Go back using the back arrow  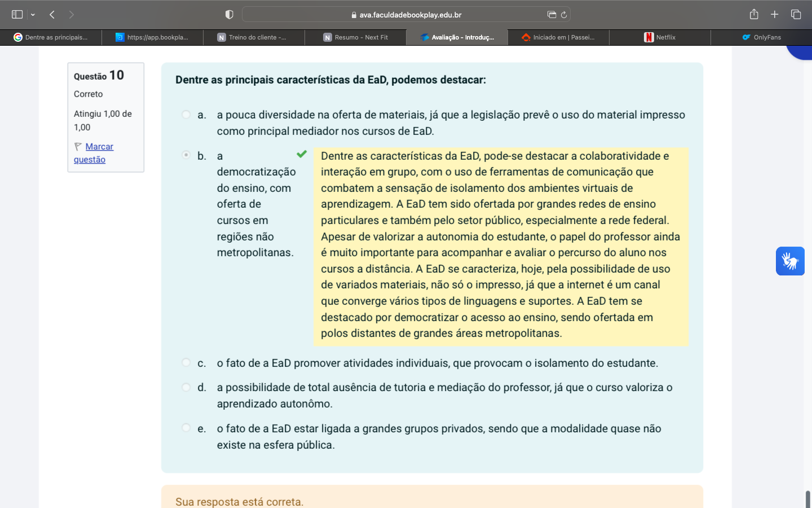52,15
